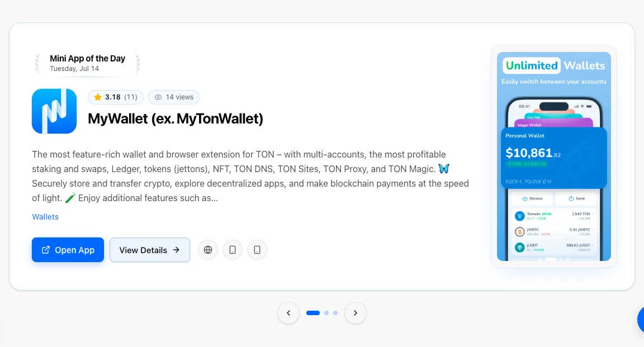Open the Wallets category link
Viewport: 644px width, 347px height.
[x=45, y=217]
